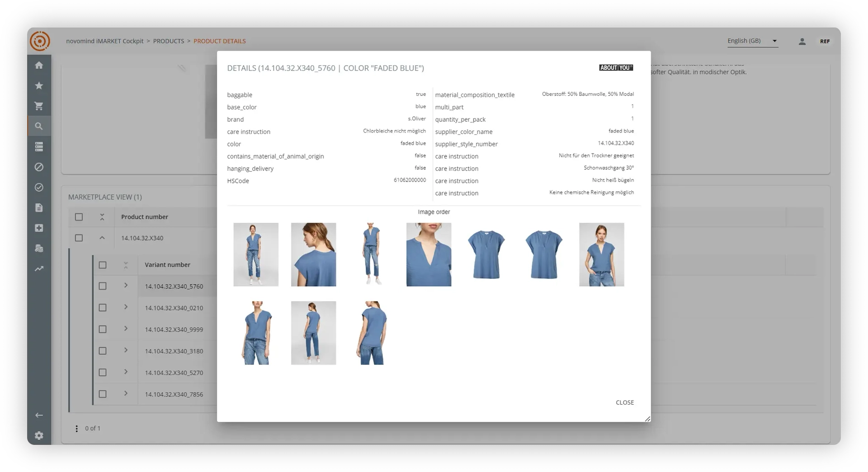Select the first flat-lay blouse thumbnail
The image size is (868, 472).
click(x=486, y=254)
